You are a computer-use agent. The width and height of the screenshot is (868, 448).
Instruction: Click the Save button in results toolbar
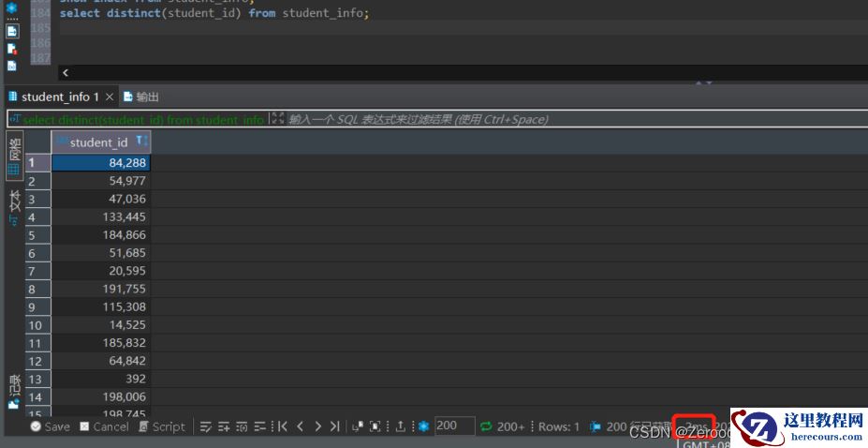tap(49, 426)
